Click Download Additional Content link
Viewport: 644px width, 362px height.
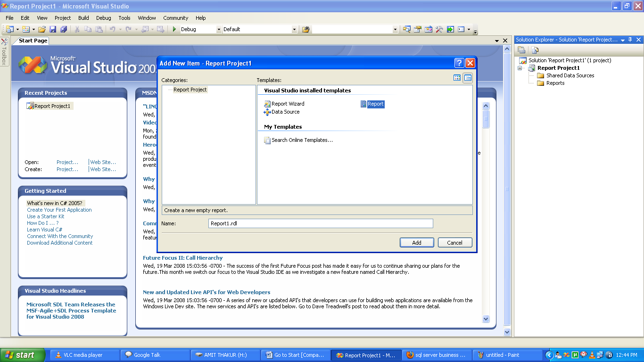point(60,243)
